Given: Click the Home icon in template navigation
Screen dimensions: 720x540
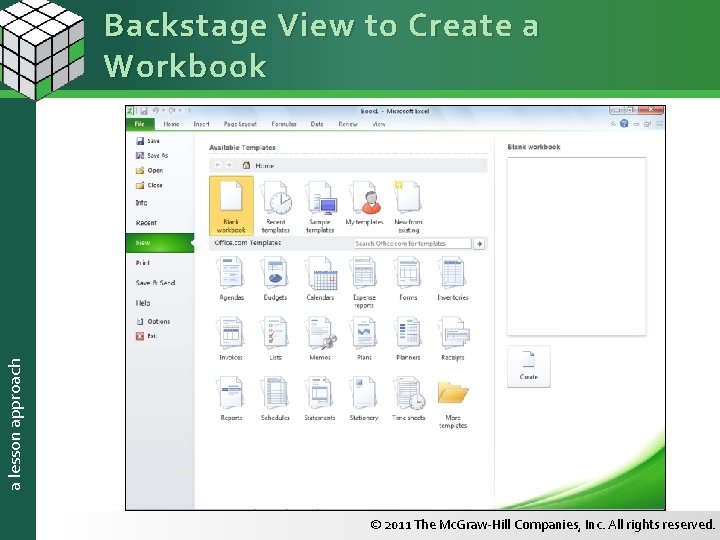Looking at the screenshot, I should tap(247, 165).
